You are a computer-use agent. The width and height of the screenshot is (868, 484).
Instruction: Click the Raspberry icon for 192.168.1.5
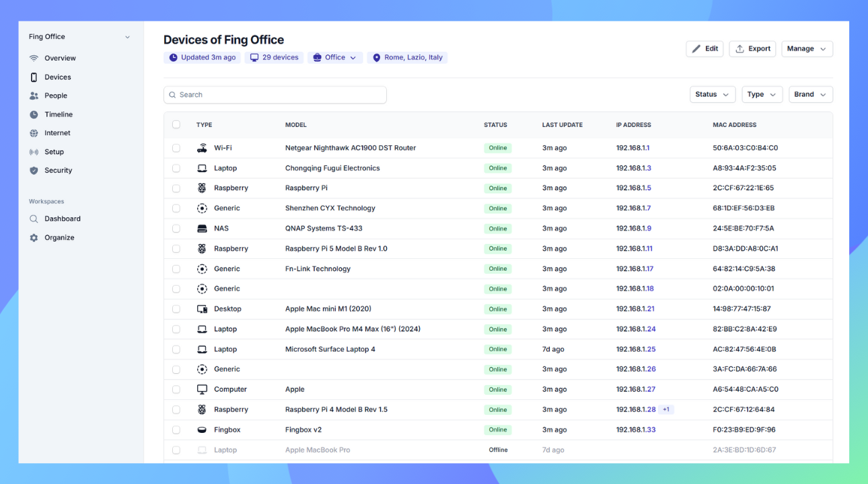pos(202,188)
